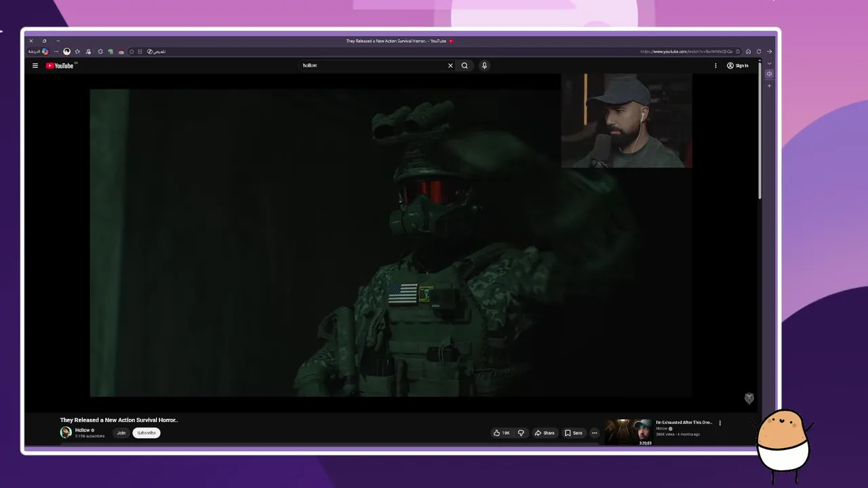
Task: Sign in to YouTube
Action: pyautogui.click(x=738, y=66)
